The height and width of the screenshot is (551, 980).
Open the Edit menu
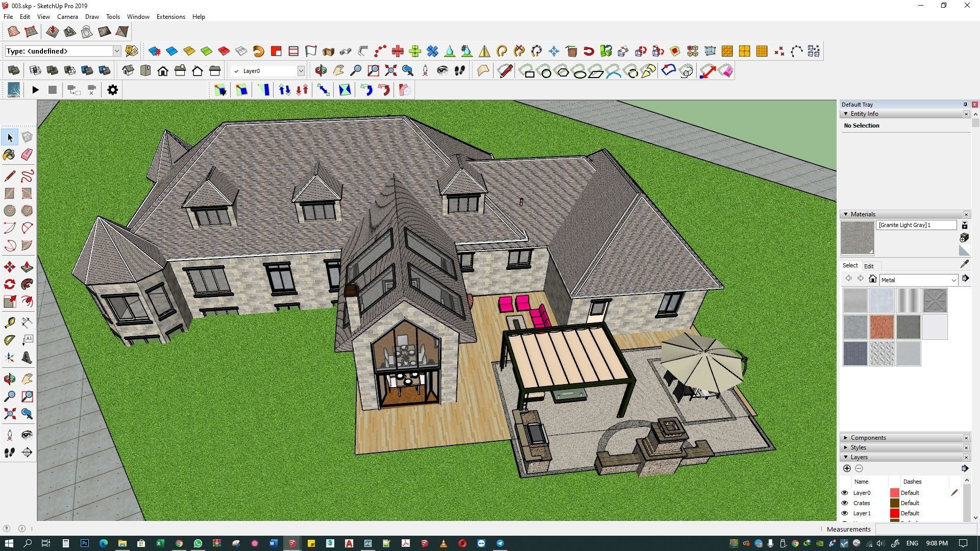(24, 16)
